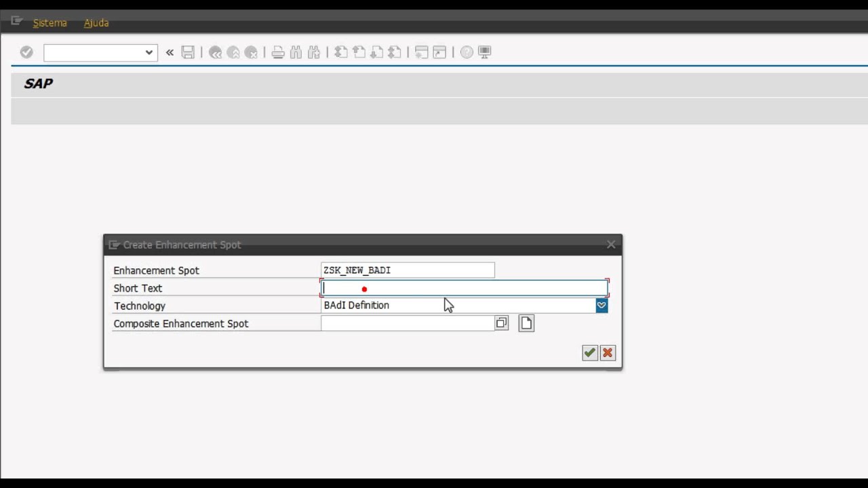Close the Create Enhancement Spot dialog
The width and height of the screenshot is (868, 488).
pyautogui.click(x=611, y=245)
